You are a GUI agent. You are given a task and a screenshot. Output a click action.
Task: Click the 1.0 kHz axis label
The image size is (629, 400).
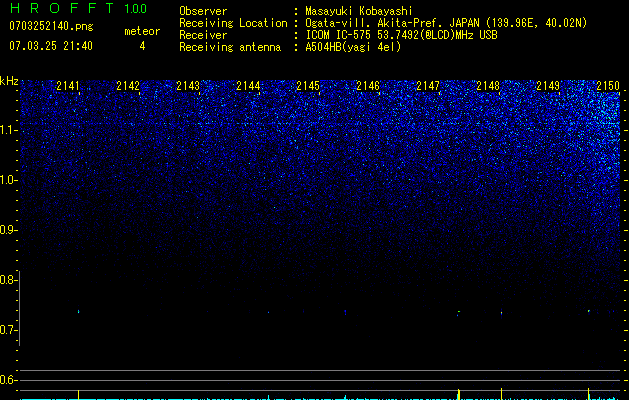[x=7, y=180]
